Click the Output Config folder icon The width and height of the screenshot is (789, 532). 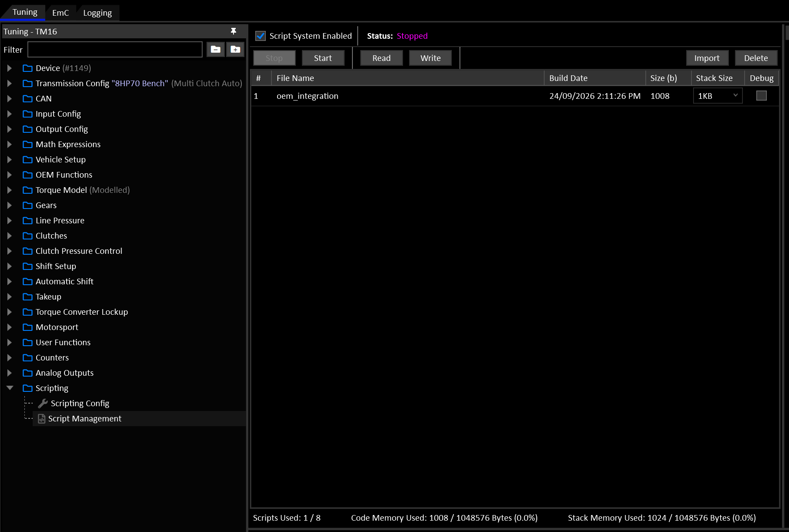point(27,129)
